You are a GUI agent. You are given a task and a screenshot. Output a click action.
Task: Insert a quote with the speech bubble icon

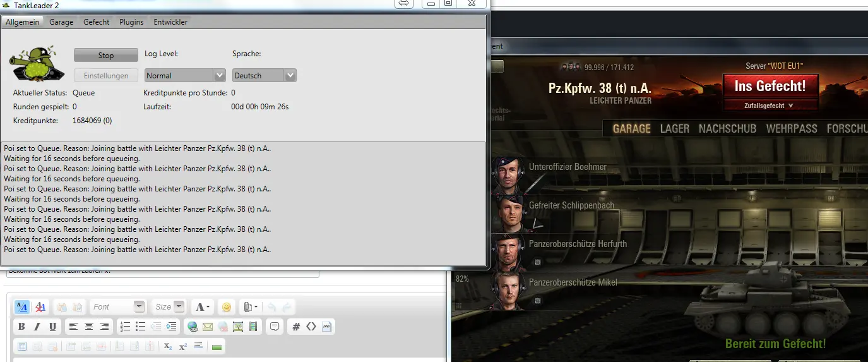click(x=275, y=327)
